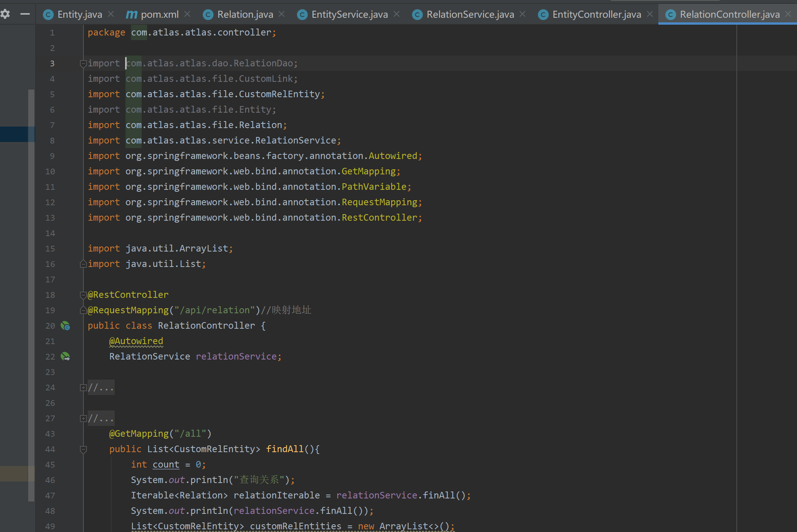Viewport: 797px width, 532px height.
Task: Close the Entity.java tab
Action: click(111, 14)
